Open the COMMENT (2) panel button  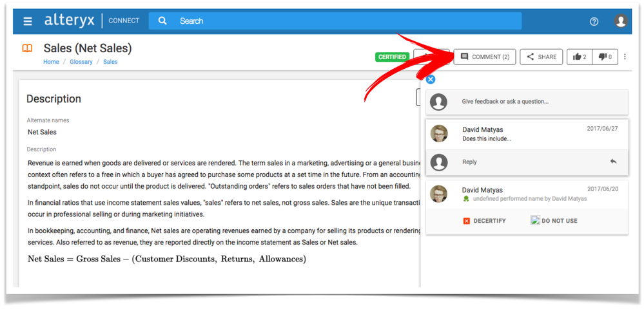(x=485, y=57)
